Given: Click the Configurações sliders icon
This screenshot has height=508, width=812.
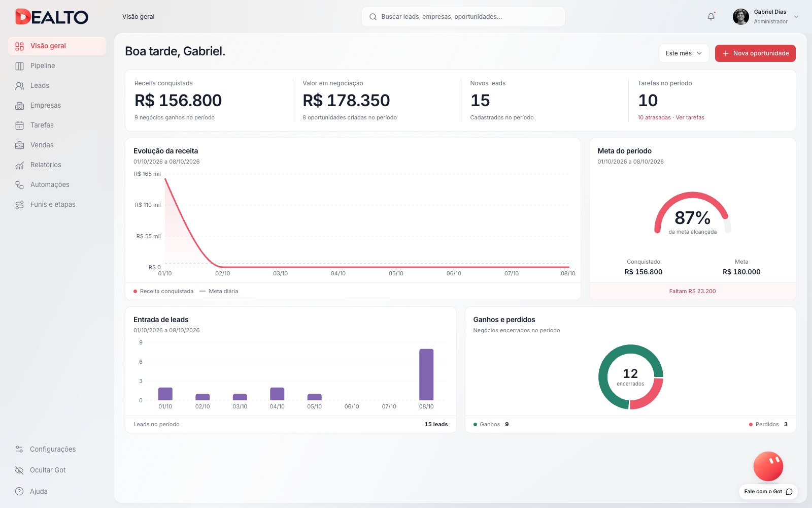Looking at the screenshot, I should (x=19, y=449).
